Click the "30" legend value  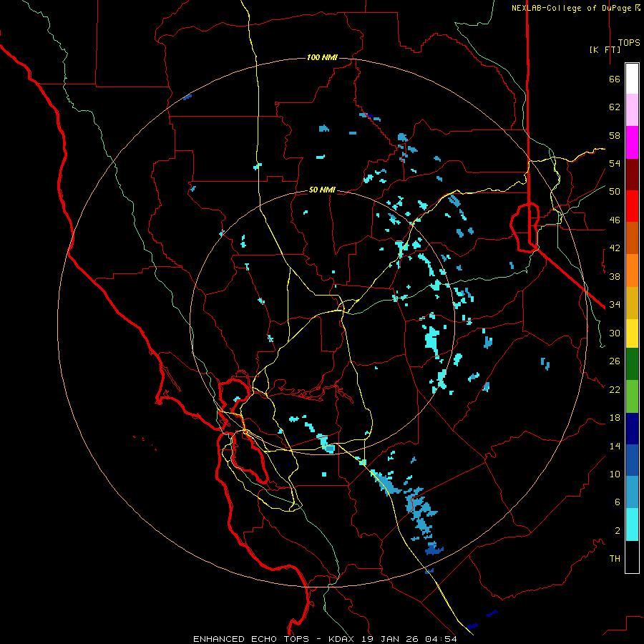(615, 333)
